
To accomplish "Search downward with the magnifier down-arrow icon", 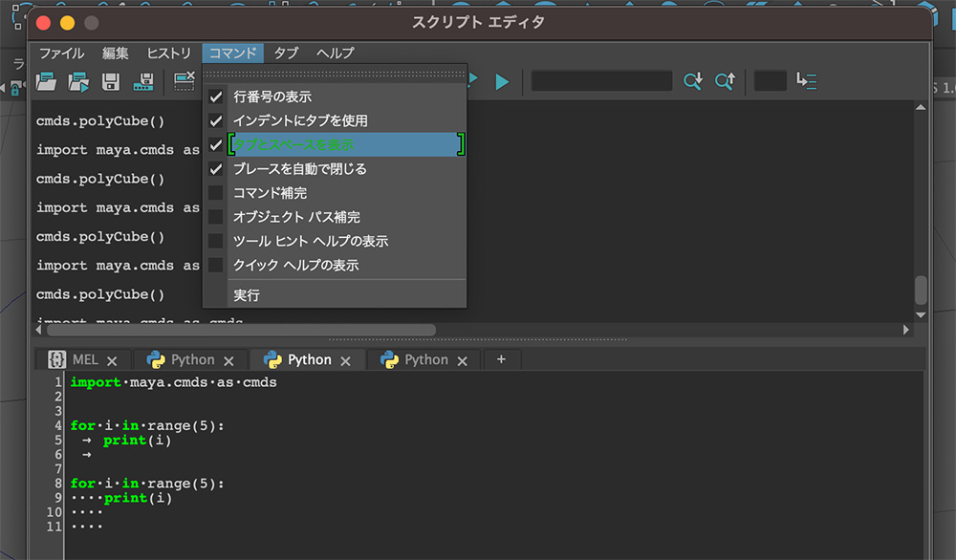I will (x=692, y=81).
